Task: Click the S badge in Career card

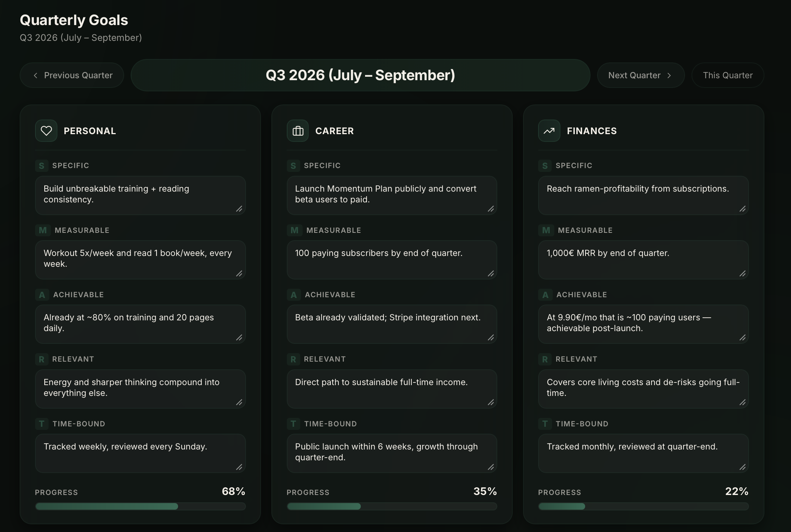Action: 293,166
